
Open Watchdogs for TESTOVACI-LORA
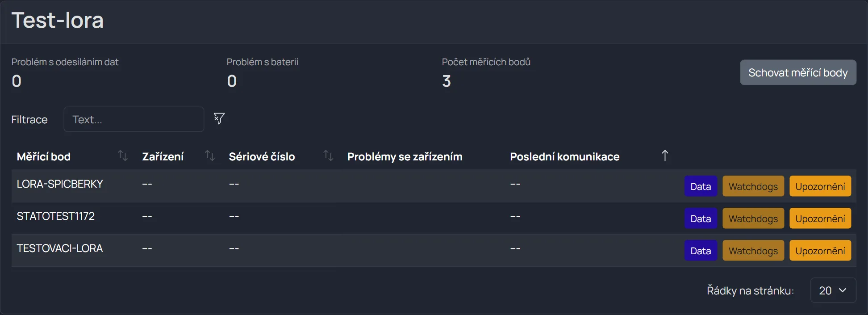tap(753, 251)
